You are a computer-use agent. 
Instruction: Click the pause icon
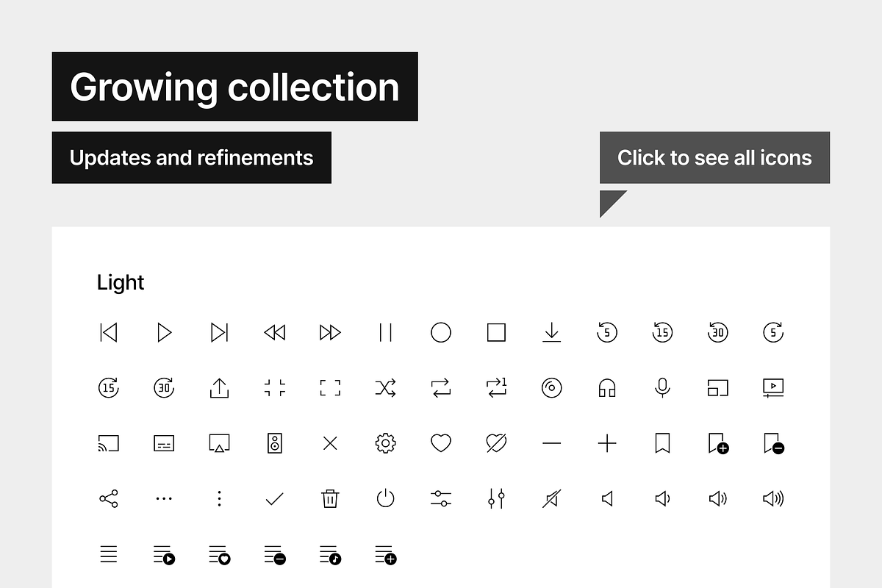[385, 332]
